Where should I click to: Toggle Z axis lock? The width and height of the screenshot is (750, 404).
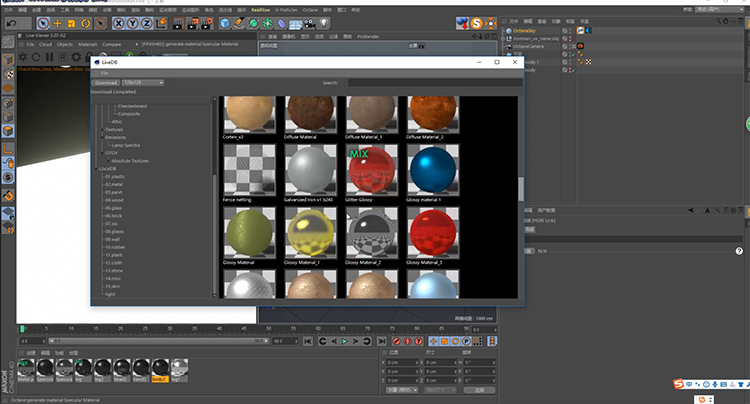146,23
